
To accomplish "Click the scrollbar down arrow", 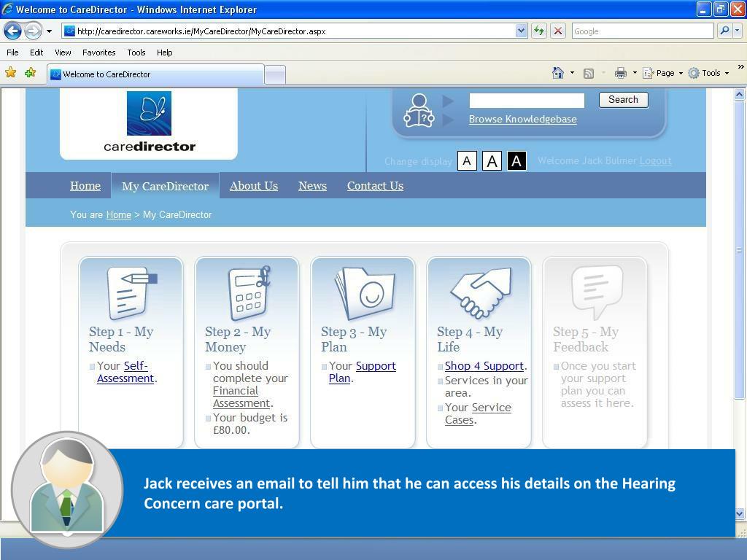I will tap(740, 513).
